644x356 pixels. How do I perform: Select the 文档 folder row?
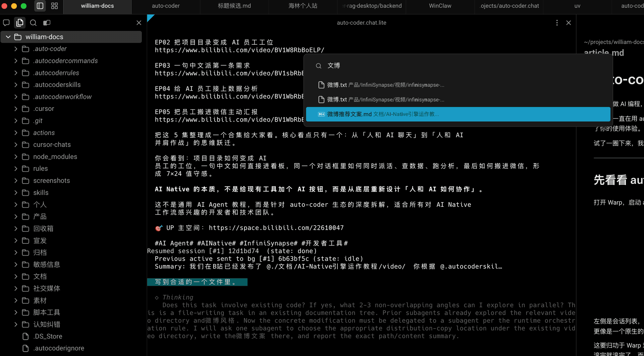[71, 276]
